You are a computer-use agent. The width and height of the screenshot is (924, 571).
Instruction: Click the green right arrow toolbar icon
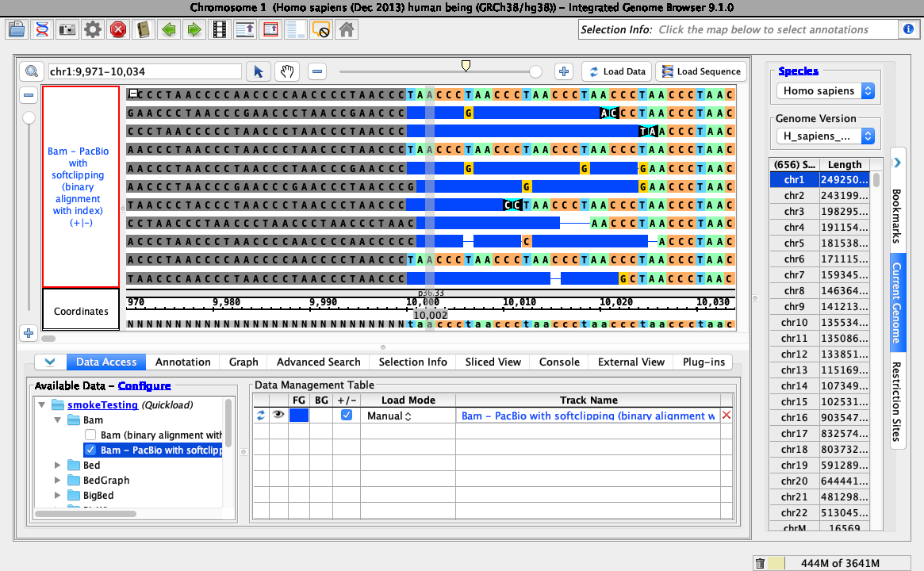(x=194, y=29)
